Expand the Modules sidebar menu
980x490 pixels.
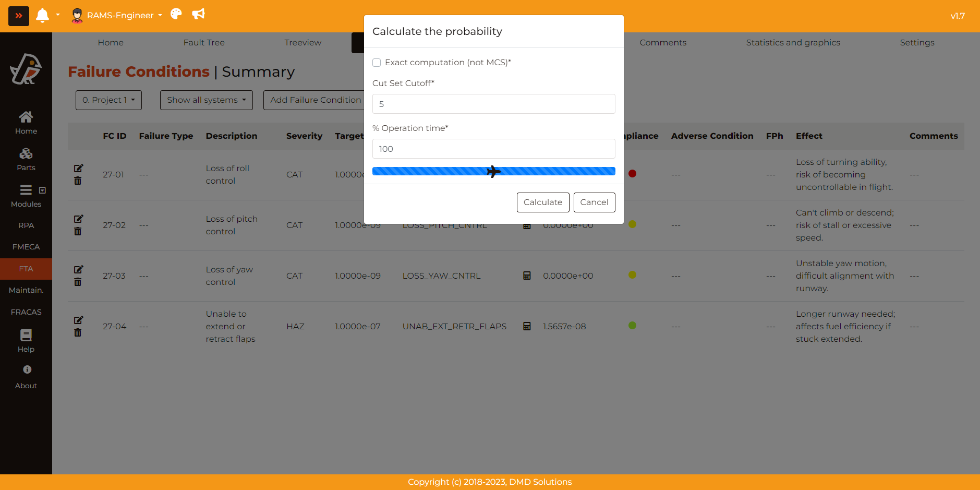(26, 196)
